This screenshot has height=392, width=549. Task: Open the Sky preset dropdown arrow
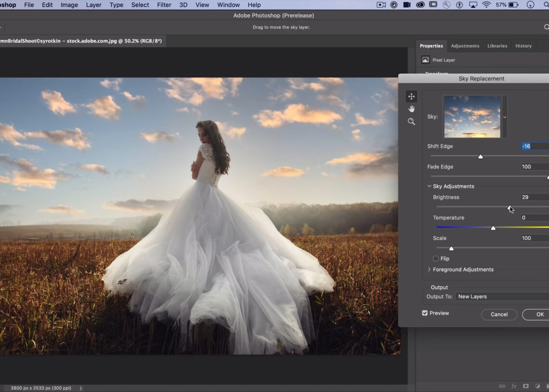[x=505, y=117]
